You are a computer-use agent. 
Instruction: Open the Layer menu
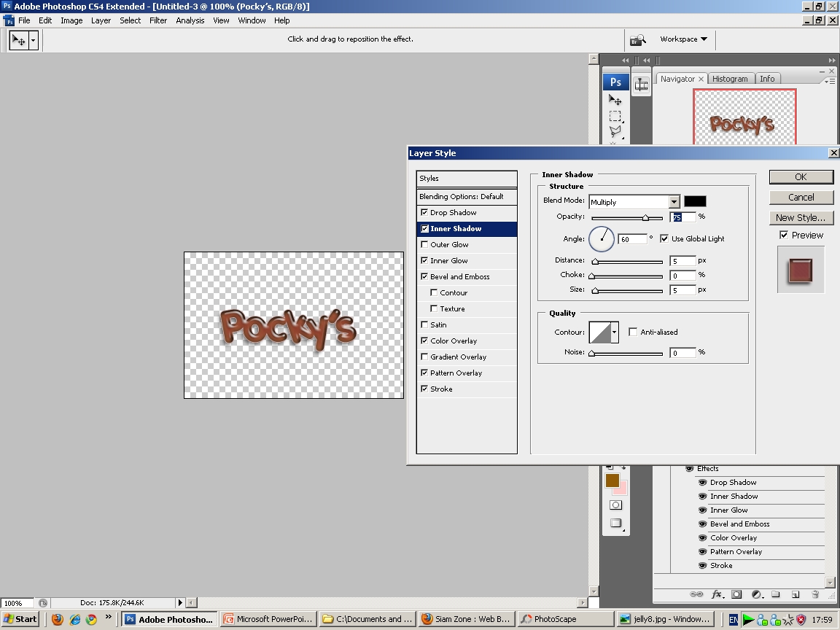[x=101, y=20]
